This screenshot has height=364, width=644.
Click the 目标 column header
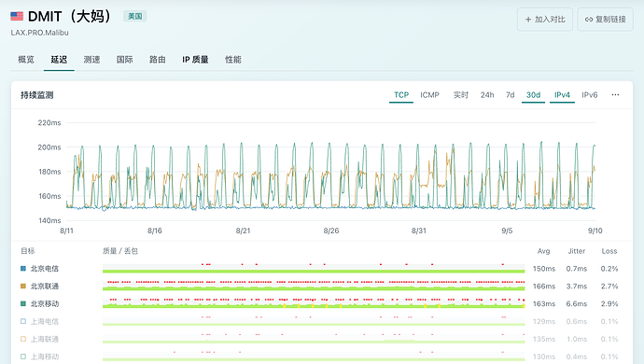coord(27,251)
